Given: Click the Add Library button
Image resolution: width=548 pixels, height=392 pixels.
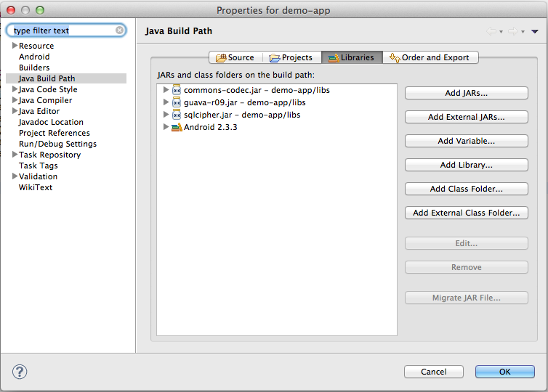Looking at the screenshot, I should (466, 165).
